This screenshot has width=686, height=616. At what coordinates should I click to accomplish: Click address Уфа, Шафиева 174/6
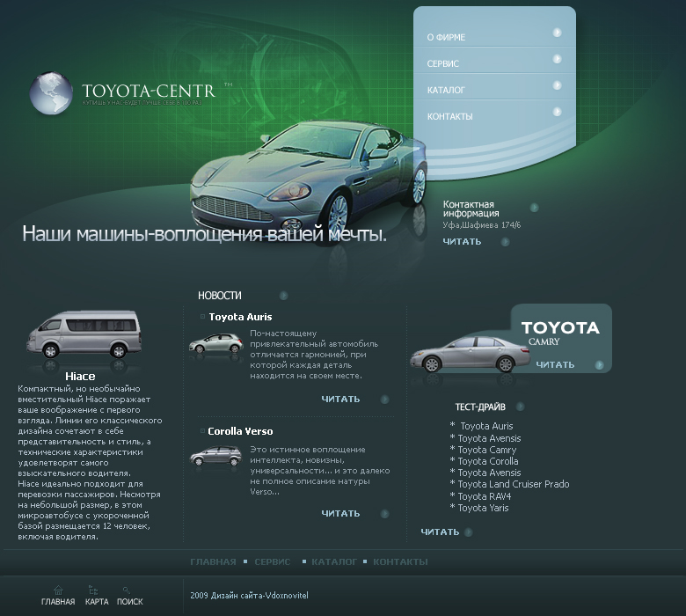point(482,225)
